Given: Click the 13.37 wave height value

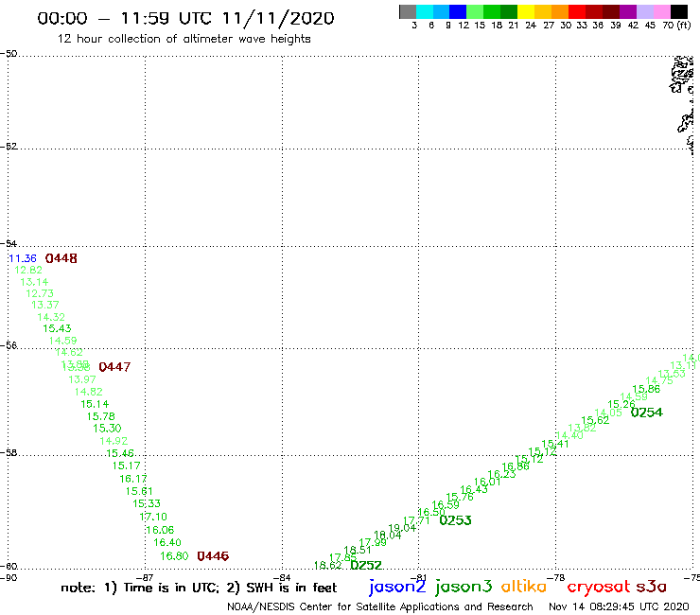Looking at the screenshot, I should [x=45, y=305].
